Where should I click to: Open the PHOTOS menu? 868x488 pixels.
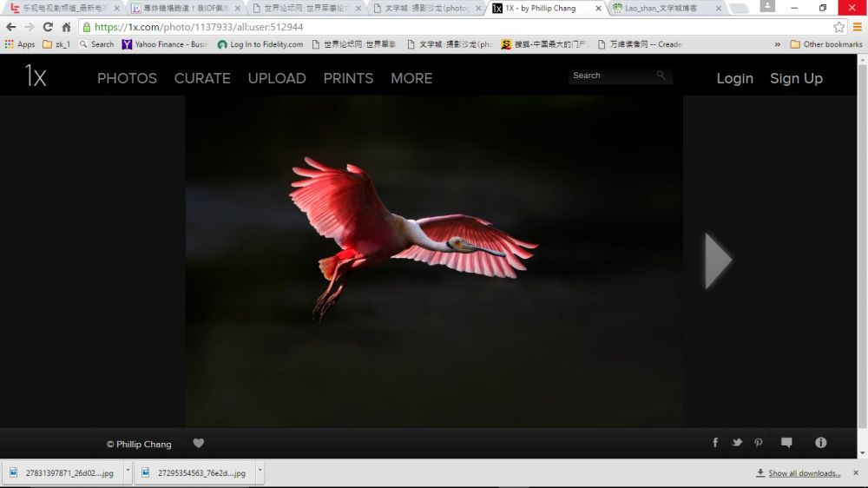point(127,78)
